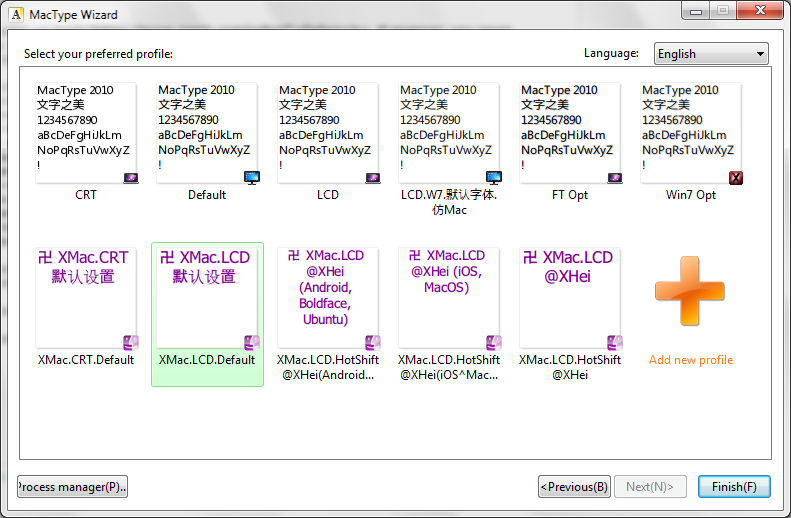Screen dimensions: 791x518
Task: Click purple badge icon on XHei(iOS^Mac...) profile
Action: point(494,343)
